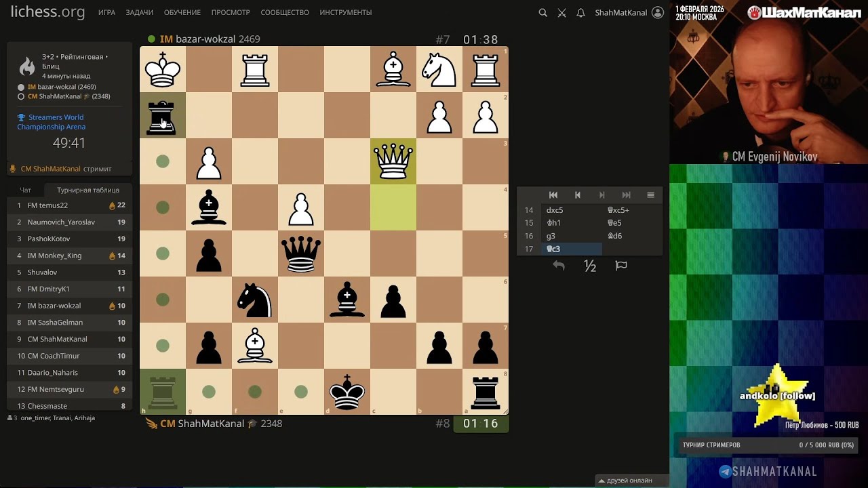Click tournament rank #8 by player
This screenshot has width=868, height=488.
coord(443,424)
